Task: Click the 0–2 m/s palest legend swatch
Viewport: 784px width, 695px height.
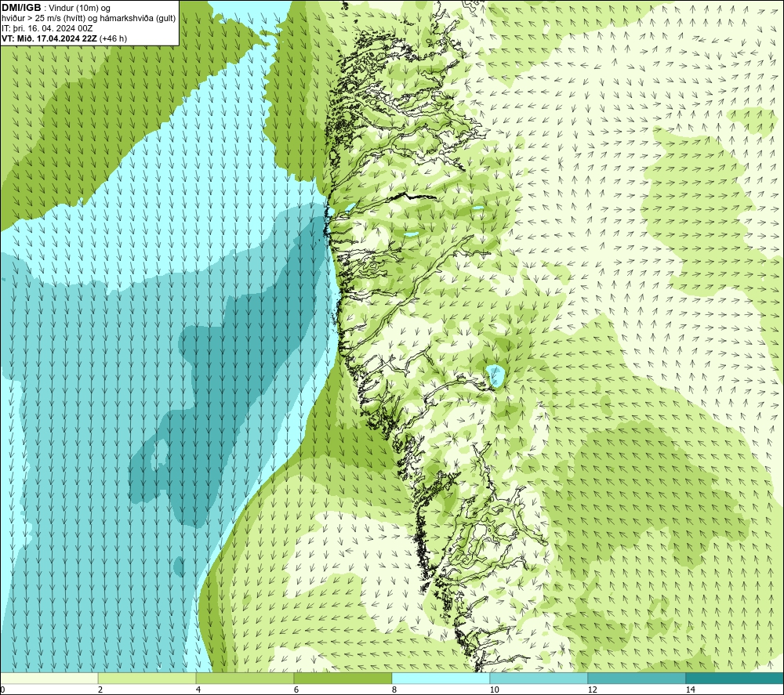Action: point(49,678)
